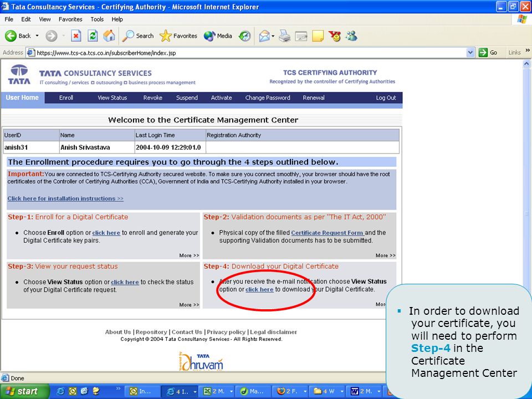Click the Stop loading icon
532x399 pixels.
(76, 35)
